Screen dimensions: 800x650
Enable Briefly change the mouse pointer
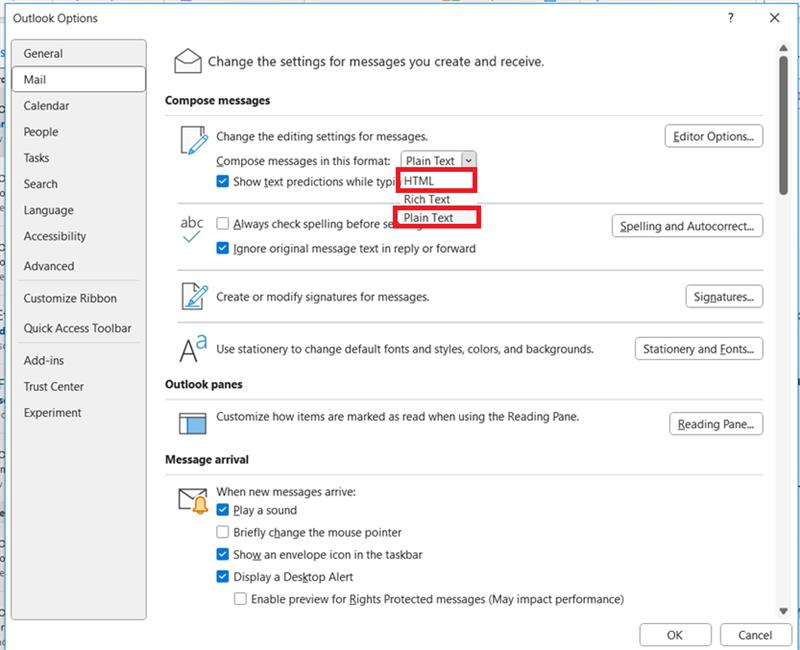pos(222,532)
